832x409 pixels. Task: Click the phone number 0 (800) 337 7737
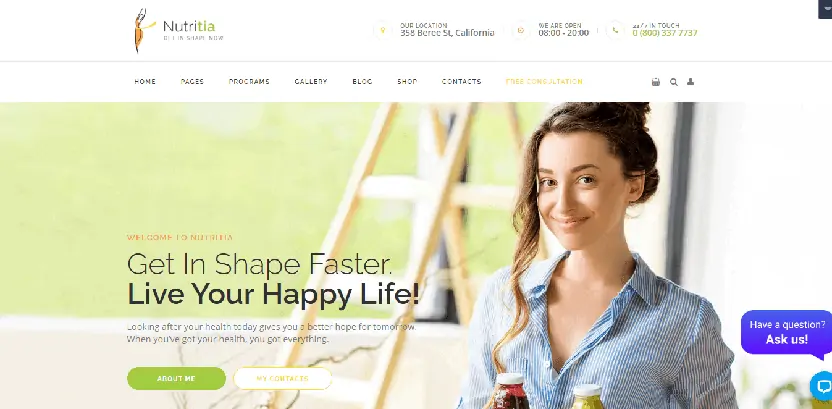pyautogui.click(x=665, y=33)
